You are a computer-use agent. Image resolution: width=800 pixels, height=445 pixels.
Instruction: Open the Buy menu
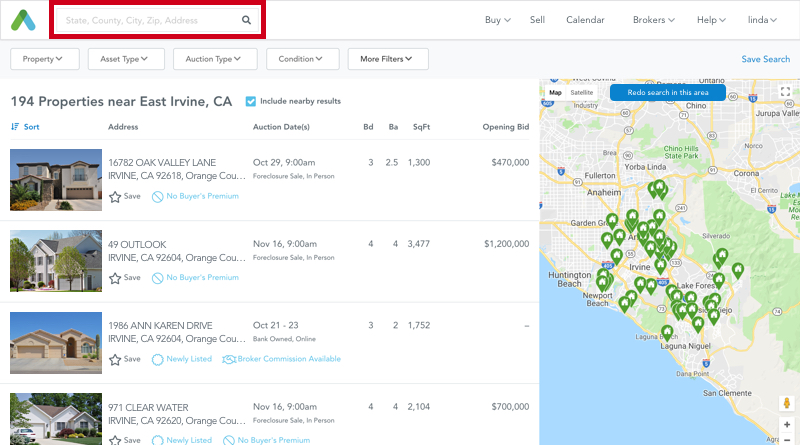tap(497, 20)
